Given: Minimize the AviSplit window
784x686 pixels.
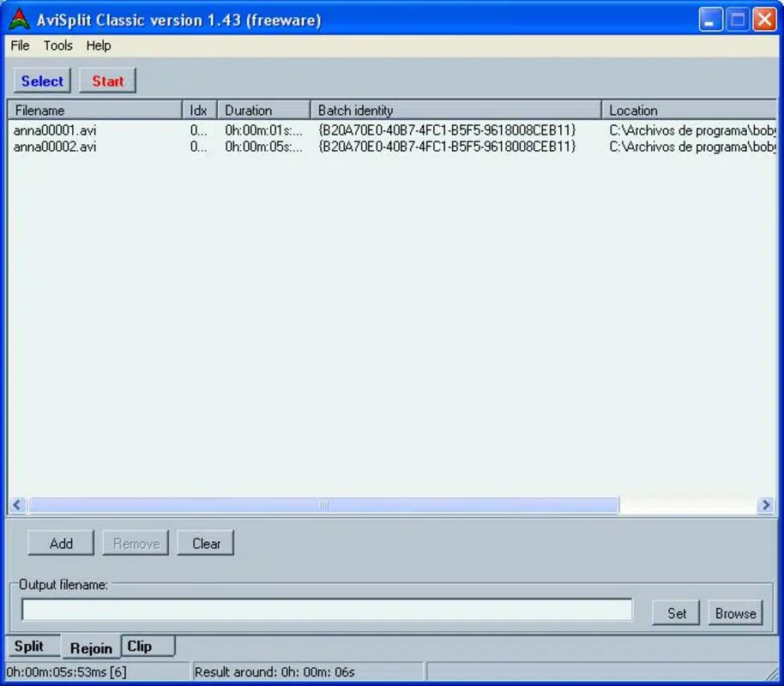Looking at the screenshot, I should 710,20.
